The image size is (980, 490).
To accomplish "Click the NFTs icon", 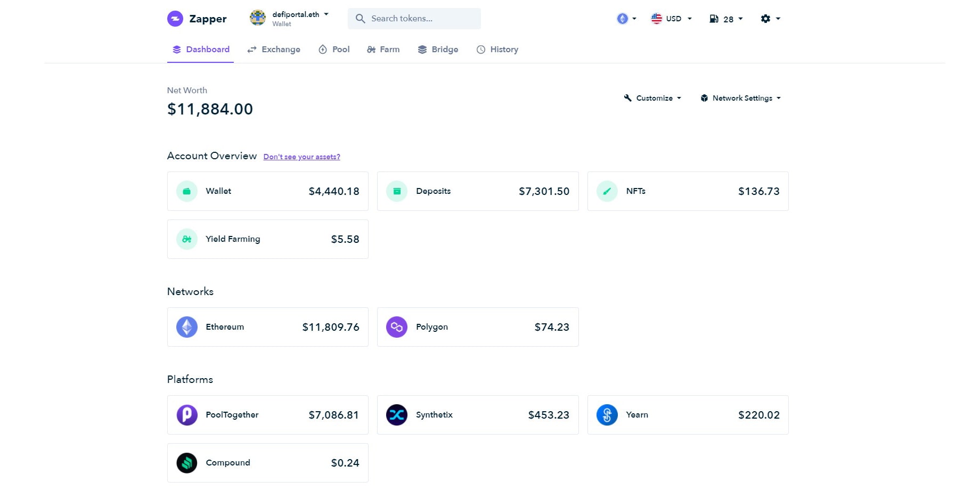I will 607,191.
